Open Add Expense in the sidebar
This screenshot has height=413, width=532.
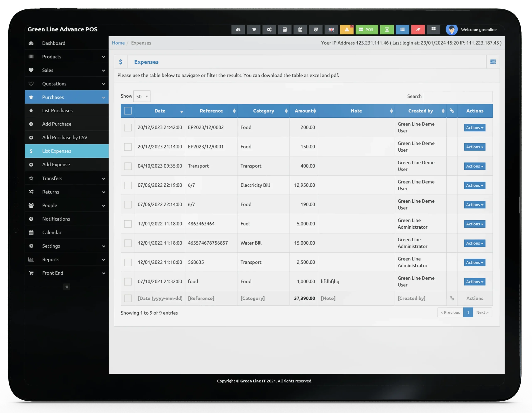click(x=56, y=164)
